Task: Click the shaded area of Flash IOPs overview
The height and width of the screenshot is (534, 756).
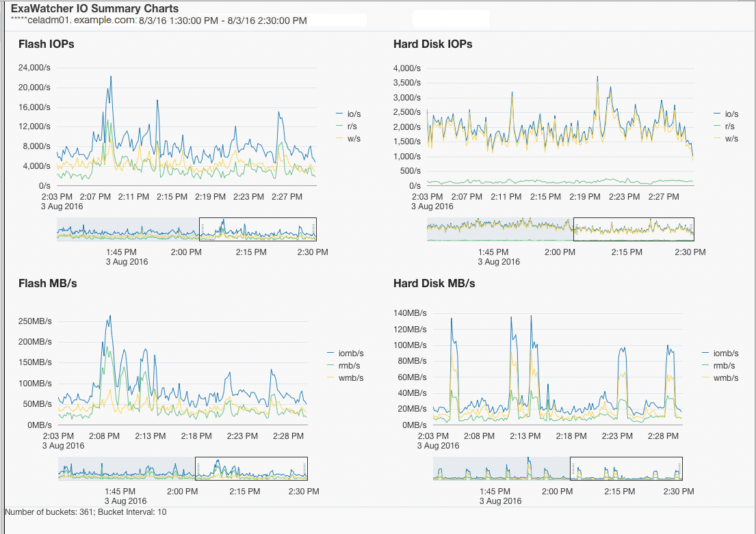Action: coord(128,230)
